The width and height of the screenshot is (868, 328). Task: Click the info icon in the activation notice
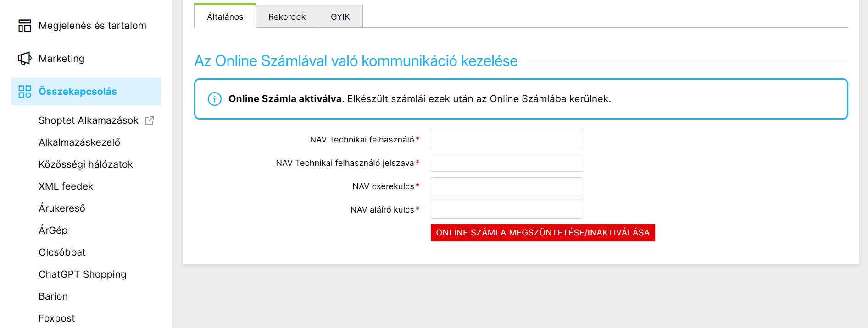[x=215, y=99]
